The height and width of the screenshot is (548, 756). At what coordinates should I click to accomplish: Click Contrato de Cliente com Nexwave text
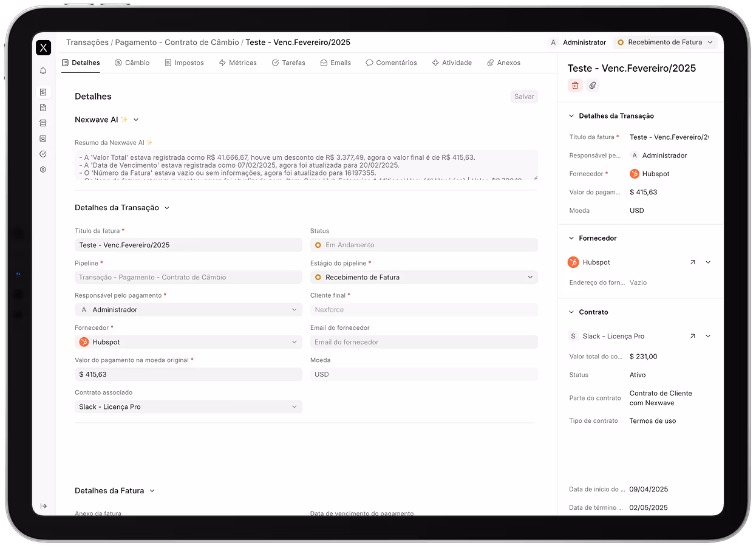click(x=661, y=398)
